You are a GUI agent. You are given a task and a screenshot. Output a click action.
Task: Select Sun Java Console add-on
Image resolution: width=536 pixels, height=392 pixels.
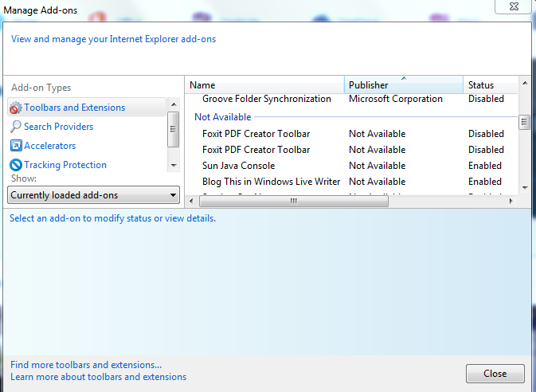[x=239, y=166]
